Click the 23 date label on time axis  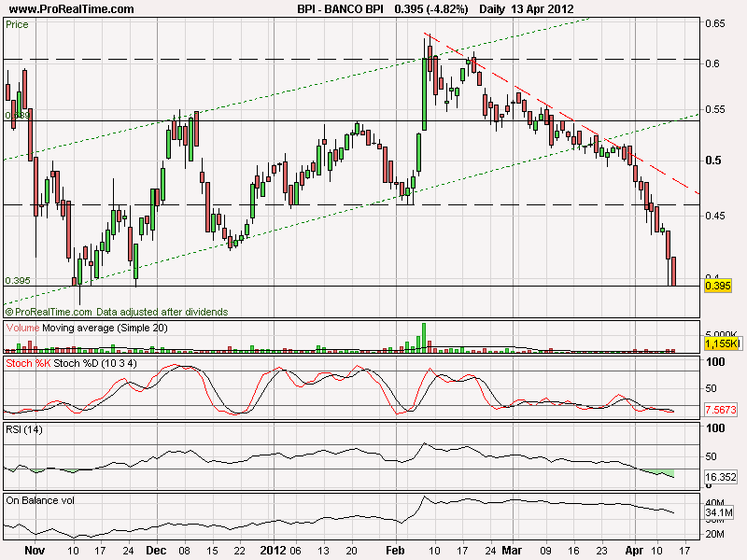click(x=601, y=551)
